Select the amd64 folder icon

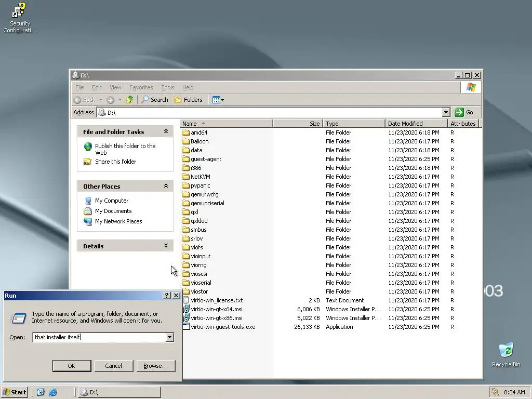click(185, 132)
